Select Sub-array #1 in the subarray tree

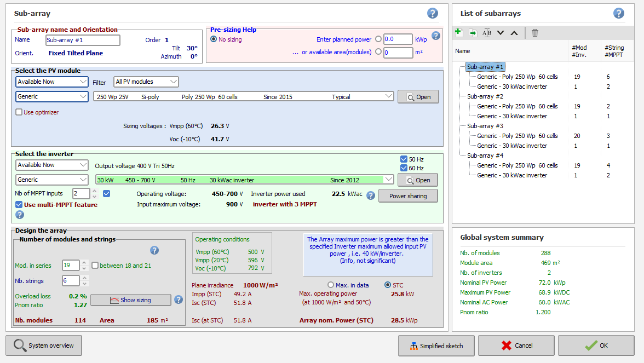pyautogui.click(x=485, y=67)
